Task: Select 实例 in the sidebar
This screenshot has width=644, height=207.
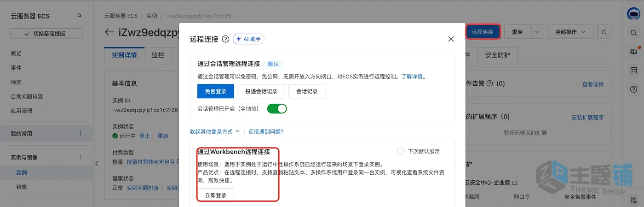Action: tap(22, 172)
